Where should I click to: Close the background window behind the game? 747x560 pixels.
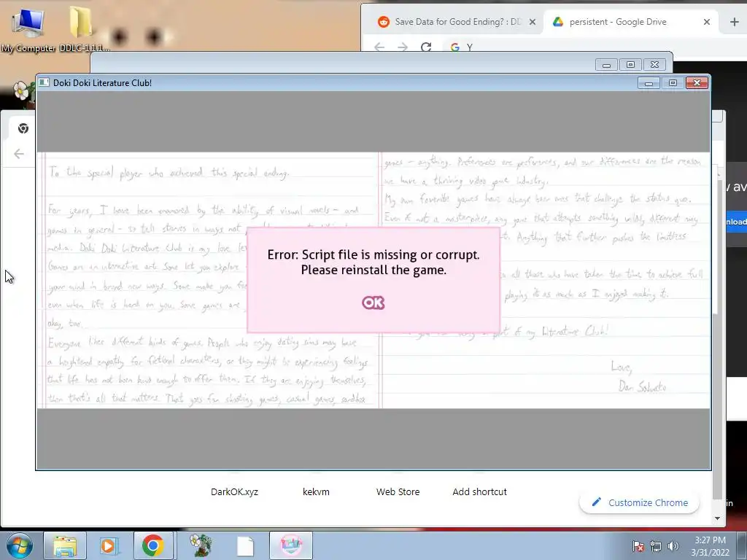click(x=654, y=65)
